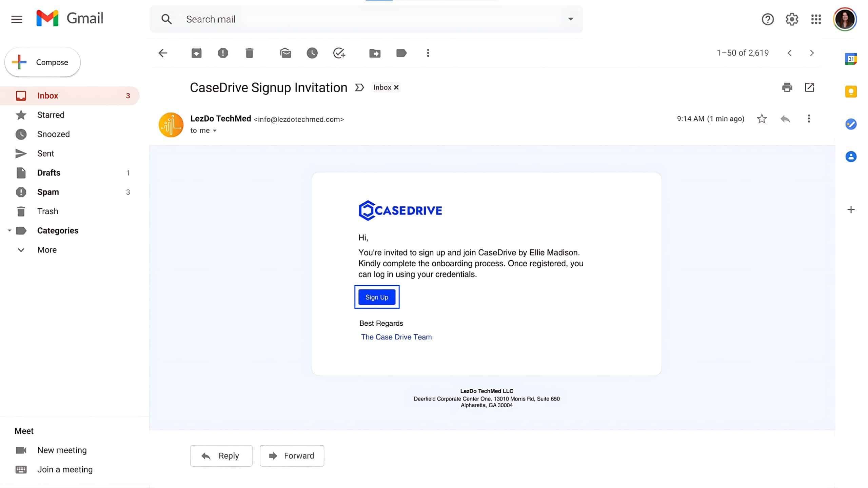The height and width of the screenshot is (488, 868).
Task: Expand the More sidebar section
Action: tap(47, 250)
